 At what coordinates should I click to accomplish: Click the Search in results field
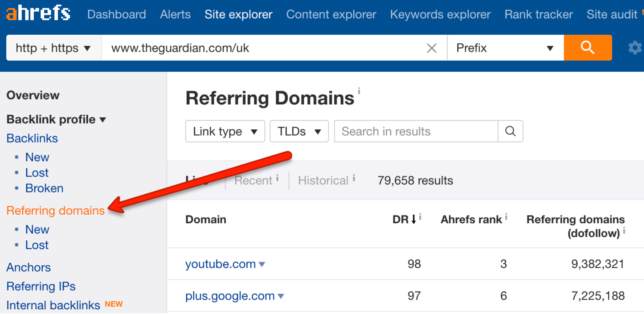pos(416,131)
